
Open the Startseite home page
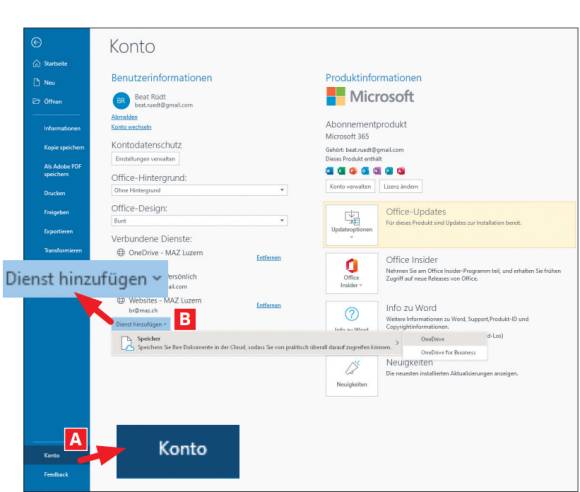point(50,64)
